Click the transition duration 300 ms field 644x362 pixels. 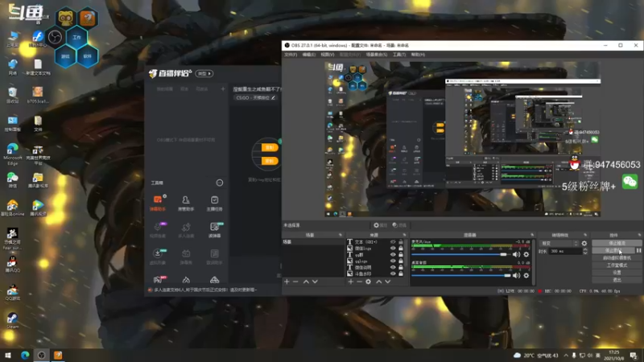[566, 251]
